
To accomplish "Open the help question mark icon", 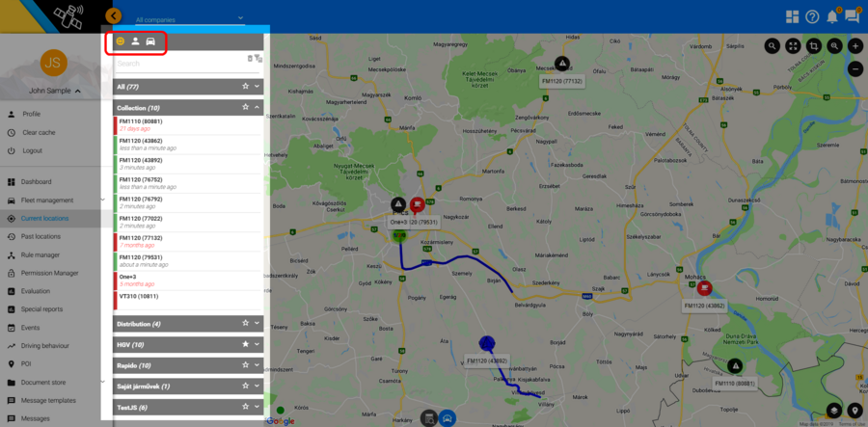I will click(812, 16).
